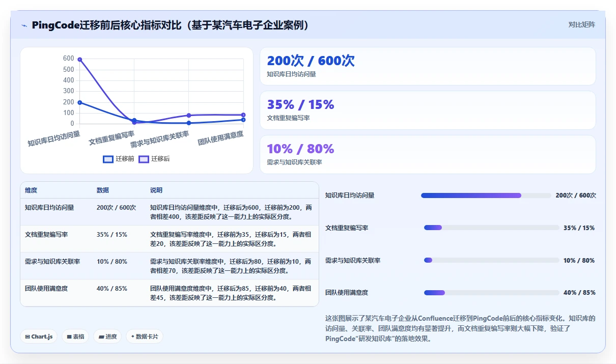Toggle the 迁移前 legend swatch in the chart
The width and height of the screenshot is (616, 364).
coord(108,159)
